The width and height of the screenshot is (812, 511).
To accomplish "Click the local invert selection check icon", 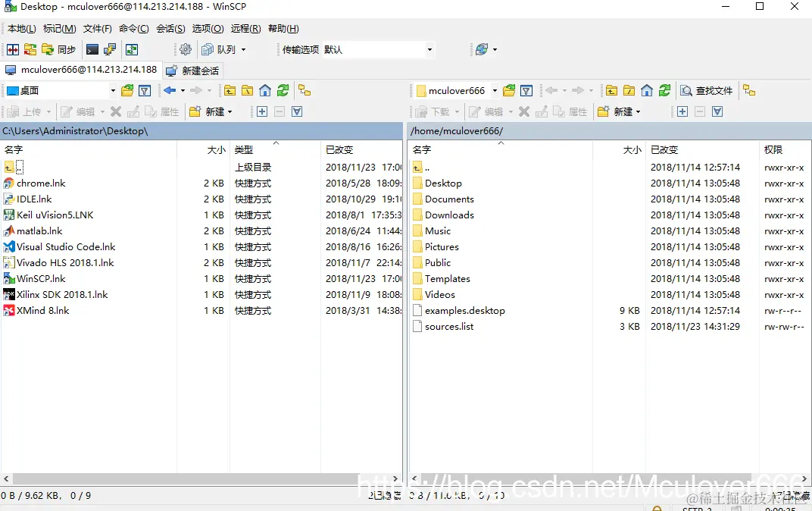I will 297,111.
